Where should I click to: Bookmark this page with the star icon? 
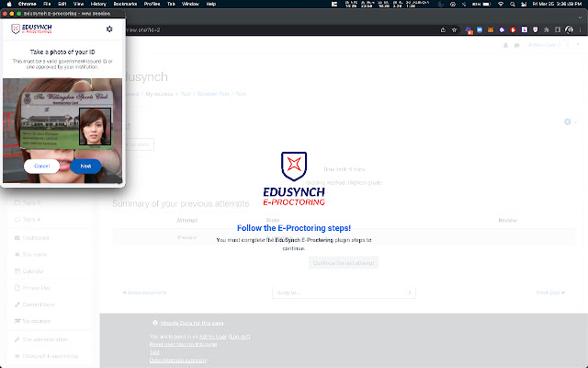454,29
